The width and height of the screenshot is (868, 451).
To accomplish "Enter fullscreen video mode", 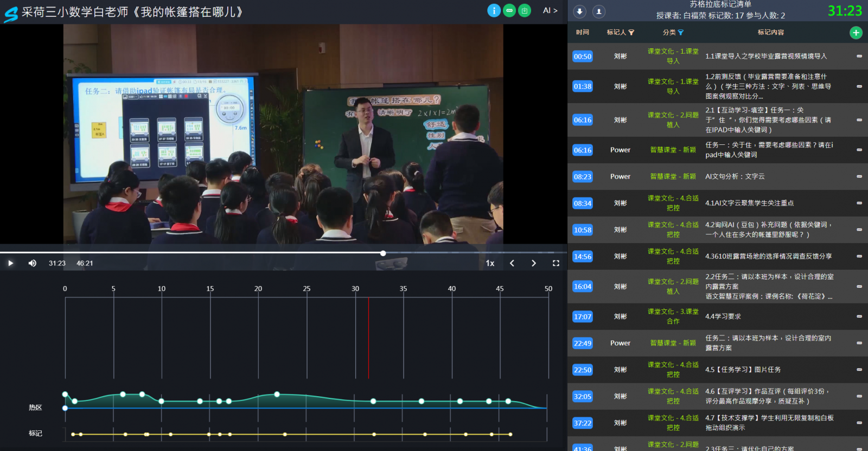I will tap(556, 263).
